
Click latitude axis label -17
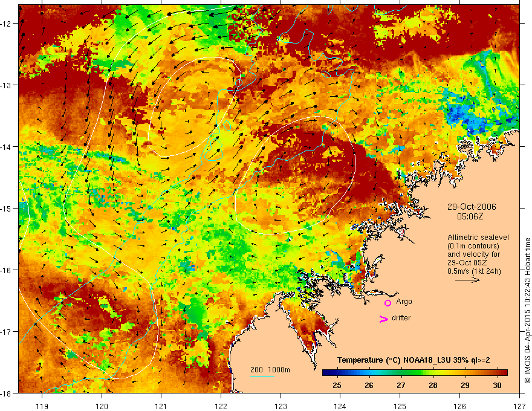pos(7,332)
